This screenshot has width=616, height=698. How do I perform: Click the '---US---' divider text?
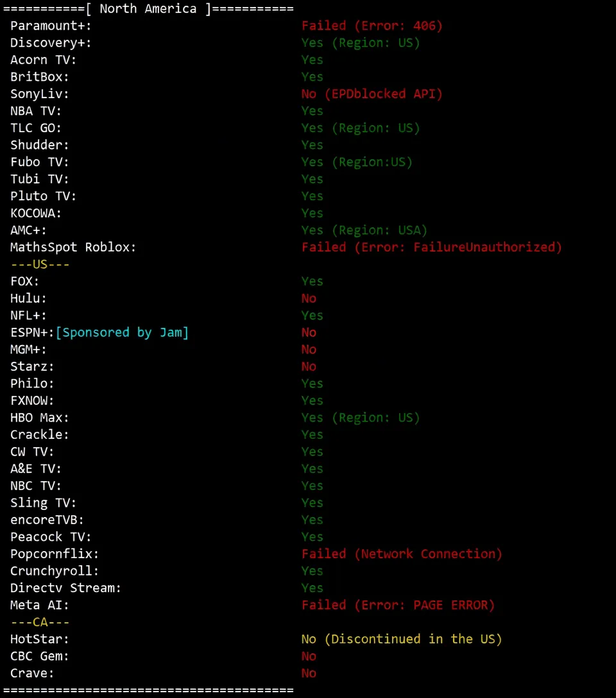coord(40,264)
